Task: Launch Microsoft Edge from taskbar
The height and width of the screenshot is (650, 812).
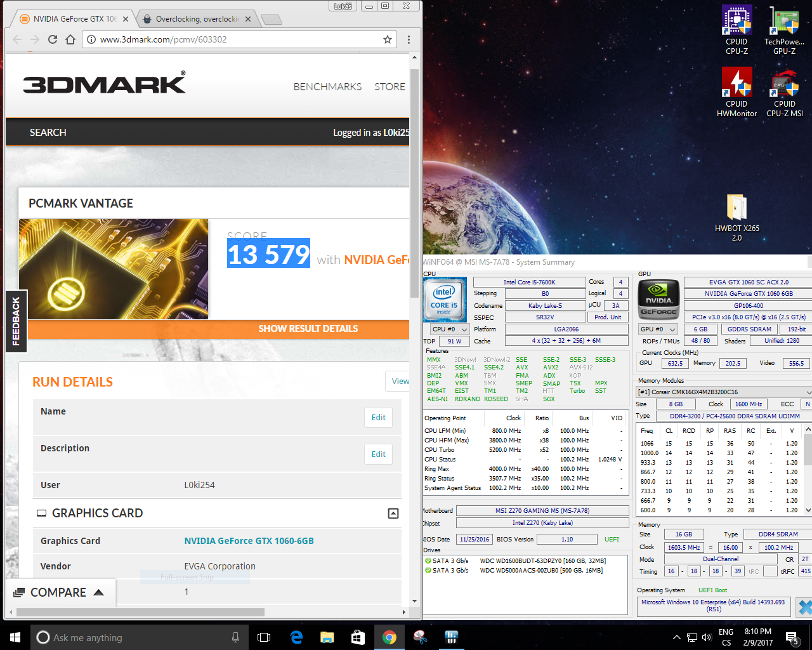Action: [296, 637]
